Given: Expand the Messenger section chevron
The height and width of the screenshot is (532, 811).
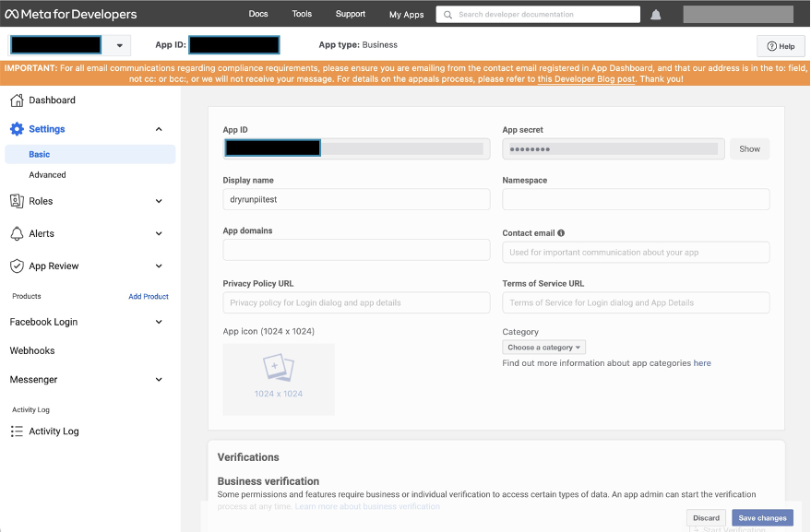Looking at the screenshot, I should (x=159, y=380).
